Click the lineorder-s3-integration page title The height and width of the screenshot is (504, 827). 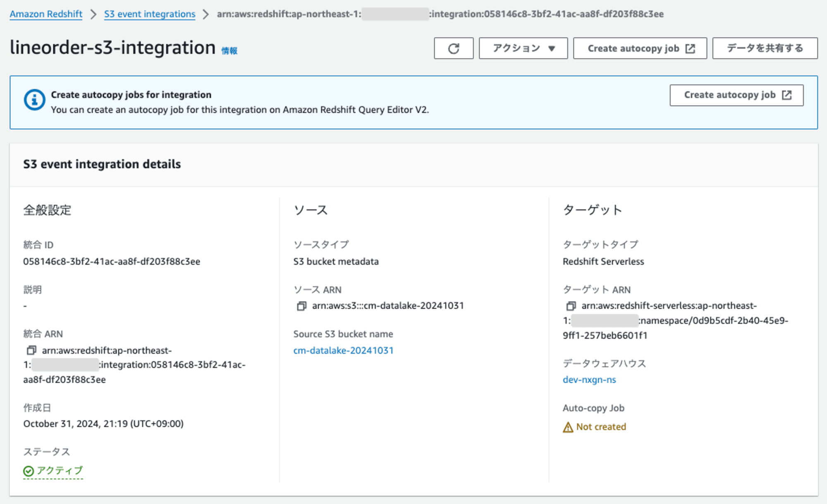coord(113,48)
